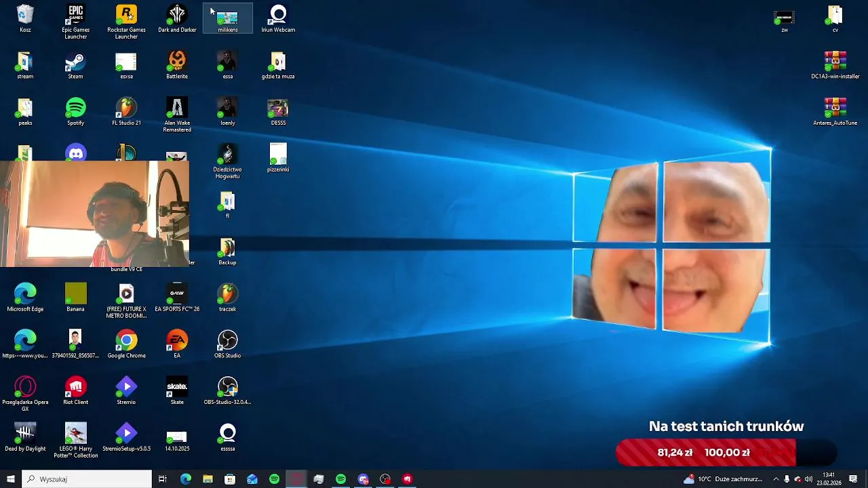Open the Stremio desktop shortcut

tap(126, 392)
